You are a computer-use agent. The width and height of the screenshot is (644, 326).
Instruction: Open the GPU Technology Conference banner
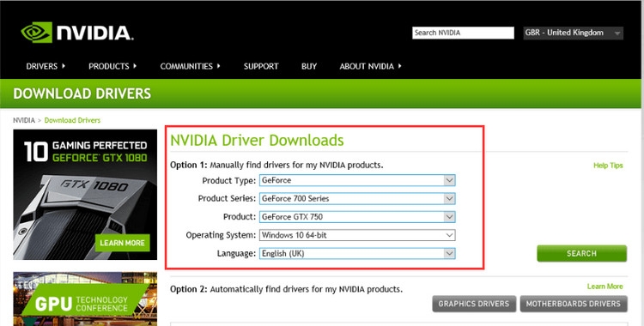click(x=85, y=299)
